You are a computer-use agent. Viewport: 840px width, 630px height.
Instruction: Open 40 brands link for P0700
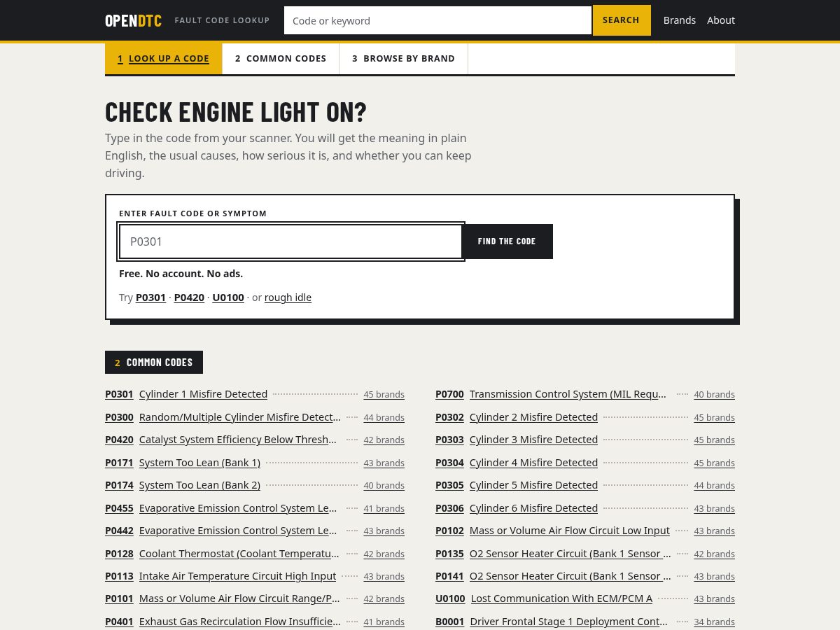(714, 395)
